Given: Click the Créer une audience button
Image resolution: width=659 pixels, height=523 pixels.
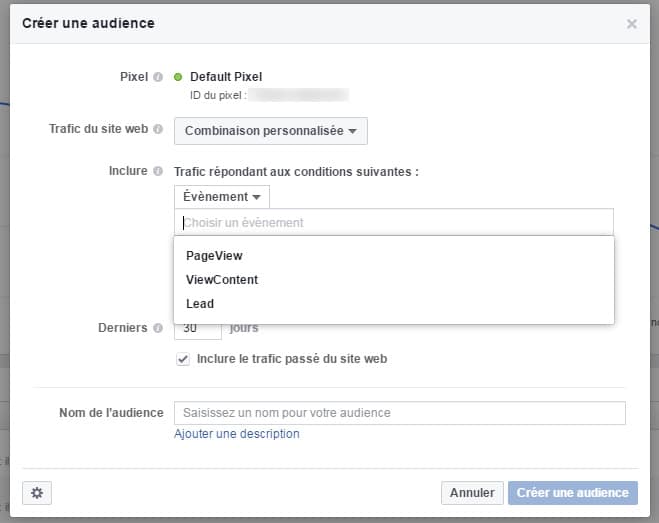Looking at the screenshot, I should point(573,493).
